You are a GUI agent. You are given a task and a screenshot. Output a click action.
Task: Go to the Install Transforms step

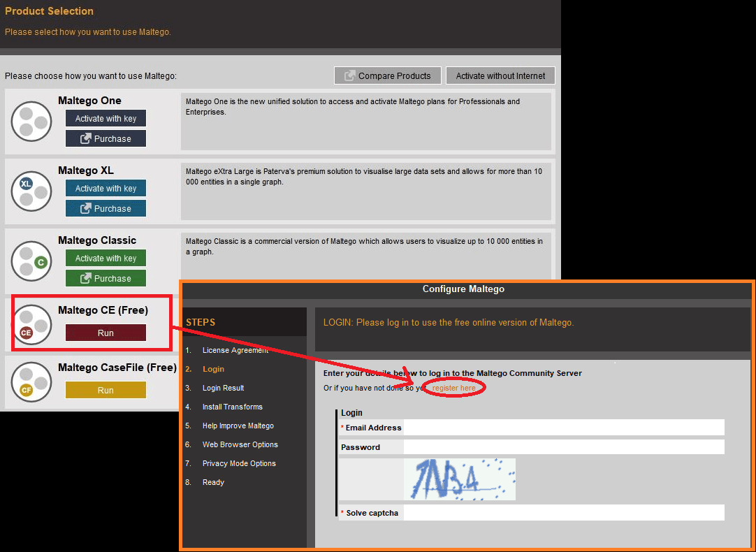[x=232, y=406]
